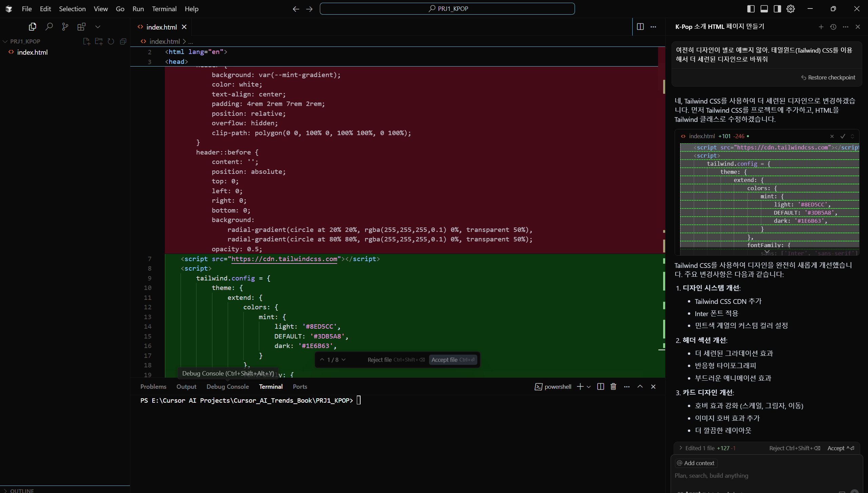Open the Extensions view icon
This screenshot has width=868, height=493.
click(x=81, y=26)
